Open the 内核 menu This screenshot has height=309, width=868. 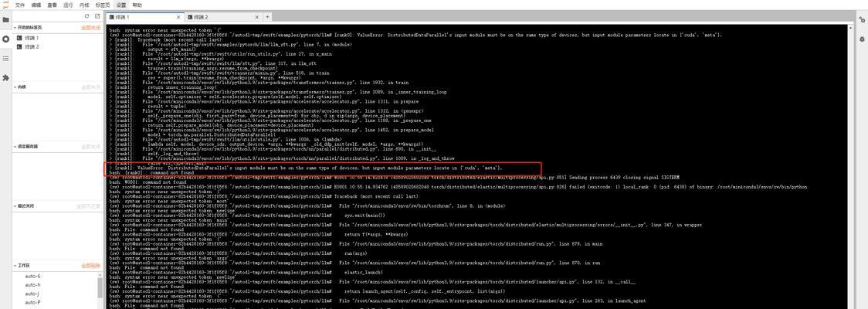pyautogui.click(x=84, y=5)
